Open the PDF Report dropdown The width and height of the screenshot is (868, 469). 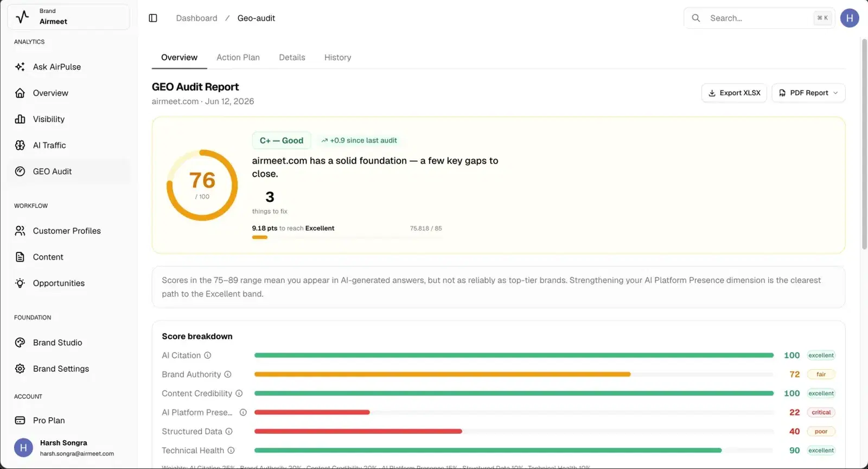pos(808,93)
